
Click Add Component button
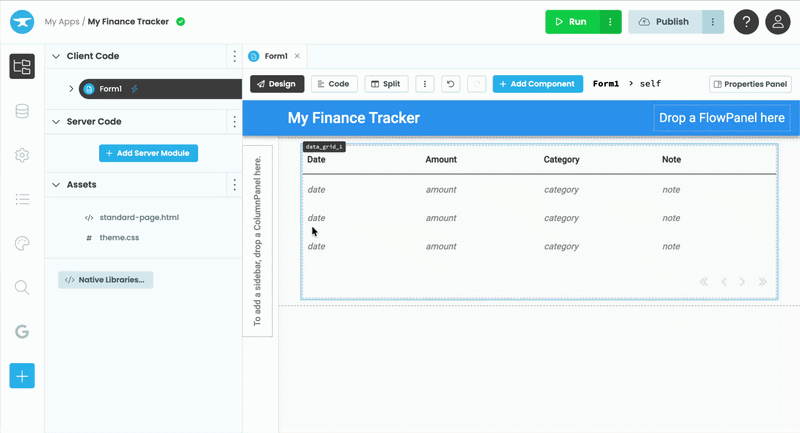coord(538,84)
